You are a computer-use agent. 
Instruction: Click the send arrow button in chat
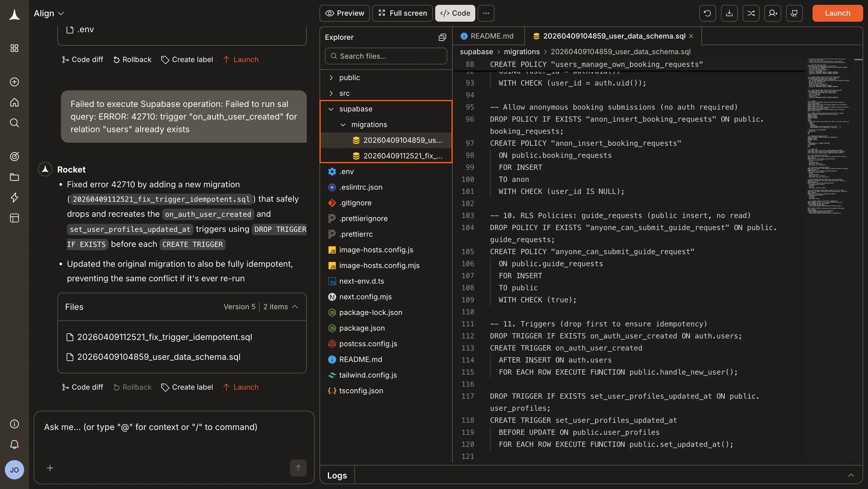[298, 468]
